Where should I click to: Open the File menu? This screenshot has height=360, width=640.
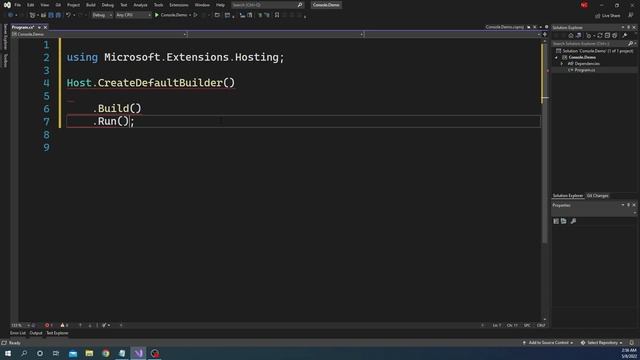tap(18, 5)
